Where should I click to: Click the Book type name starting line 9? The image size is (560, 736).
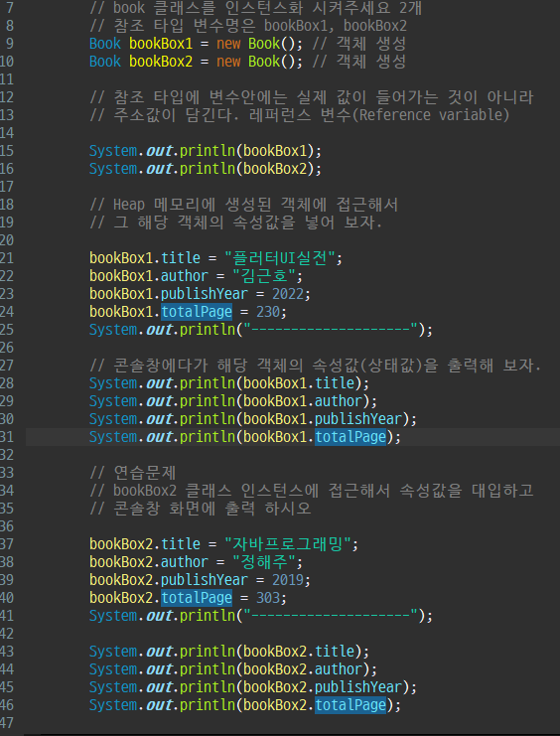pyautogui.click(x=105, y=44)
